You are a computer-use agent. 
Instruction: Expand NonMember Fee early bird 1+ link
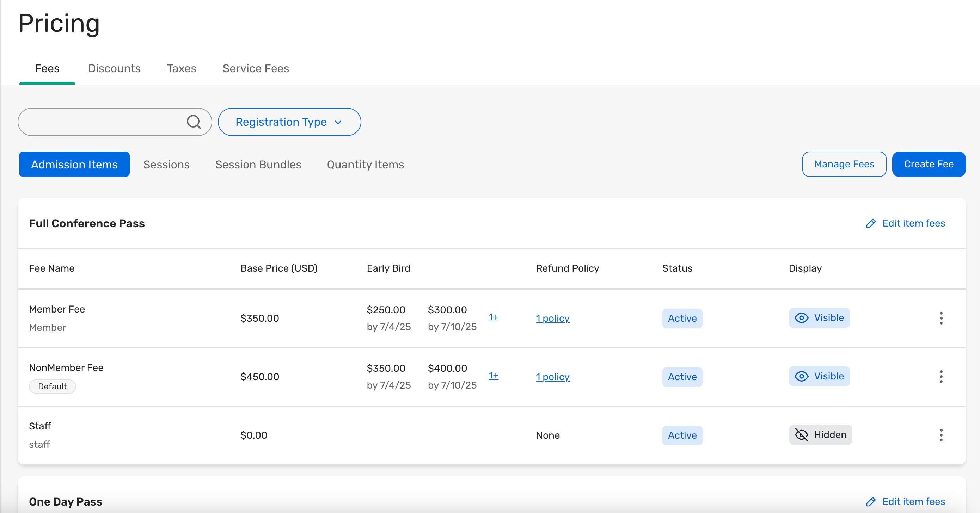(494, 376)
